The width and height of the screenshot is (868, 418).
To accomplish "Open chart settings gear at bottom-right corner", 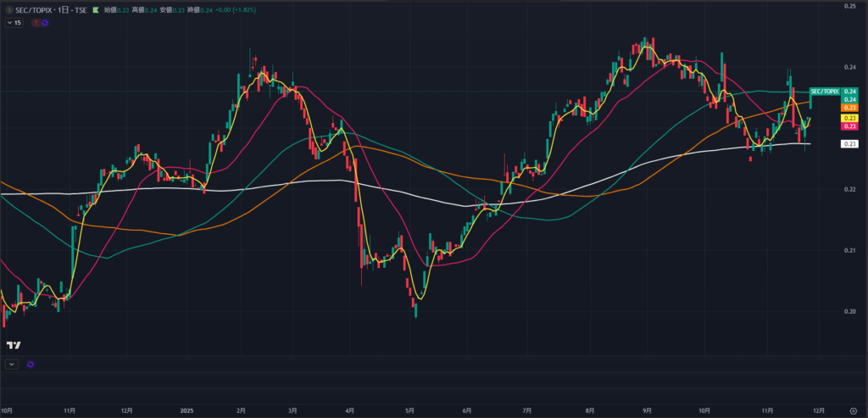I will pos(851,410).
